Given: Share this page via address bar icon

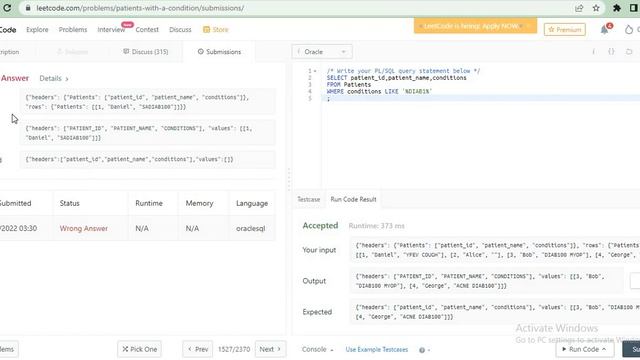Looking at the screenshot, I should coord(579,8).
